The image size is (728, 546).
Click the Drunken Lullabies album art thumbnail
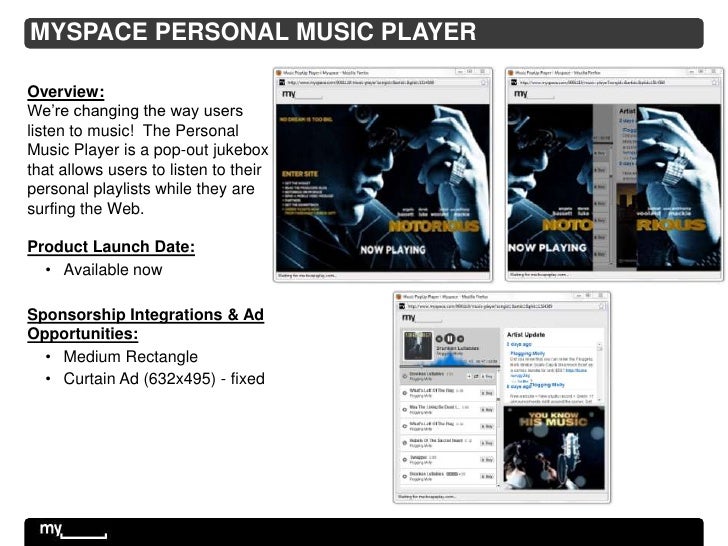tap(418, 345)
